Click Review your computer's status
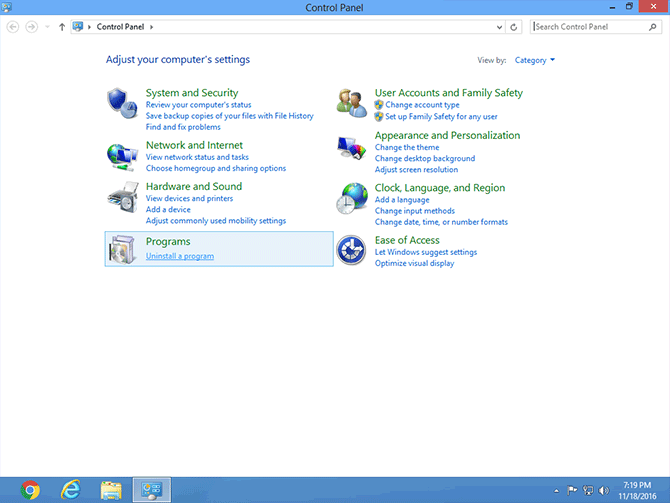The height and width of the screenshot is (503, 670). [x=199, y=105]
